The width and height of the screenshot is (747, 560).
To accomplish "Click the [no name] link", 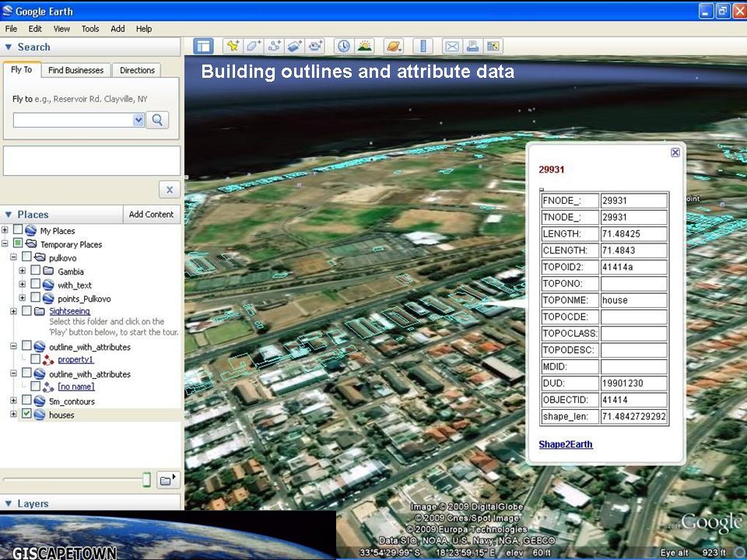I will click(76, 387).
